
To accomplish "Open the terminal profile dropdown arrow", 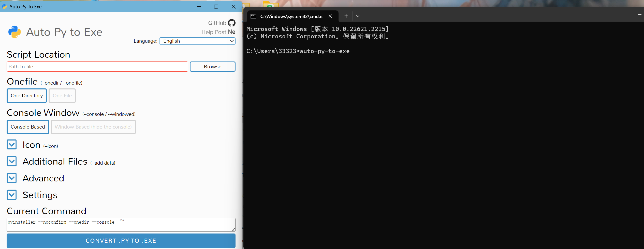I will (x=358, y=16).
